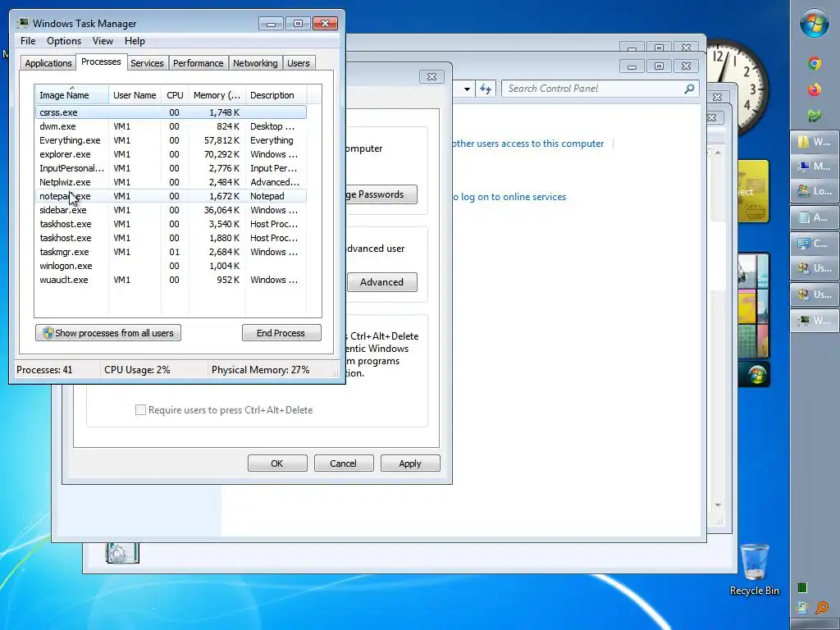Click Apply in the User Accounts dialog
The width and height of the screenshot is (840, 630).
[410, 463]
